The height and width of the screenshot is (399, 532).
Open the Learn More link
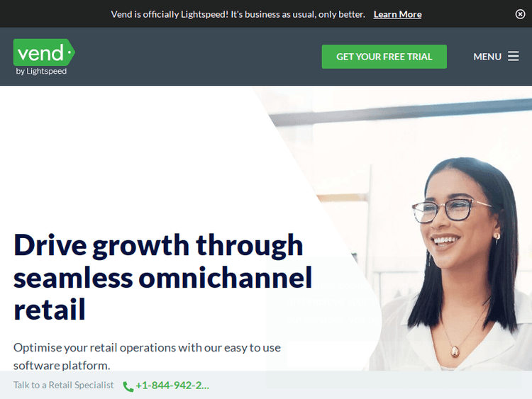(x=397, y=14)
